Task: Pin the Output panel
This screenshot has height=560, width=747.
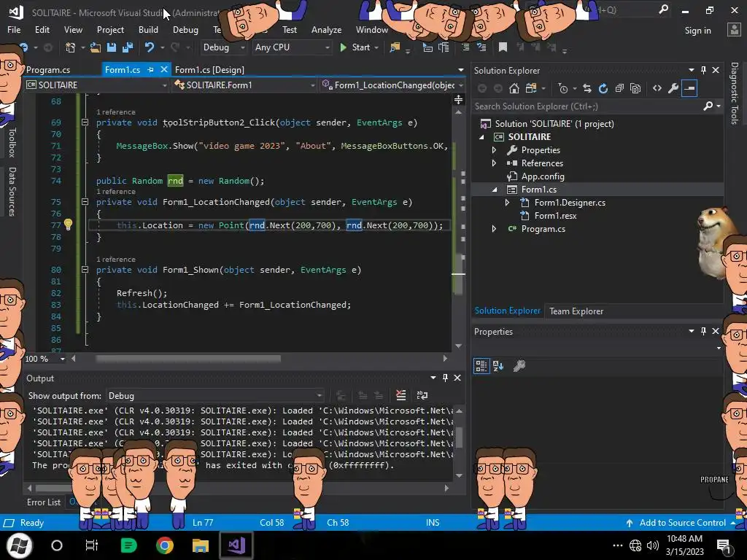Action: [445, 378]
